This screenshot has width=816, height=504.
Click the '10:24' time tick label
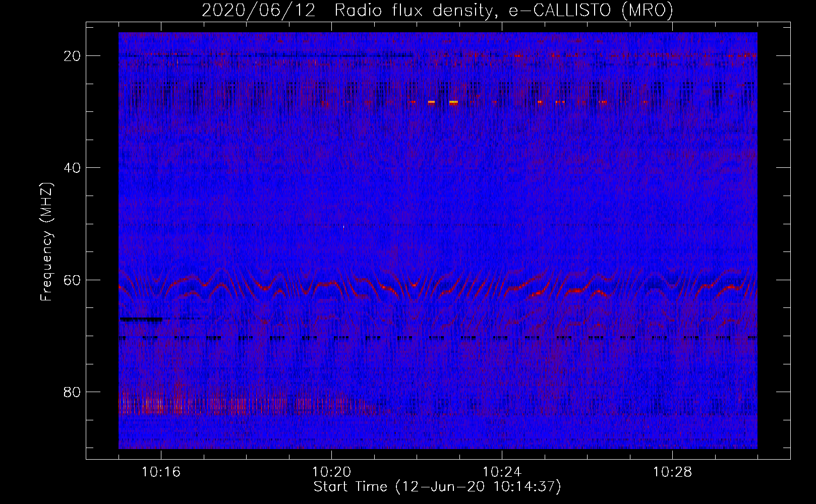pos(502,472)
